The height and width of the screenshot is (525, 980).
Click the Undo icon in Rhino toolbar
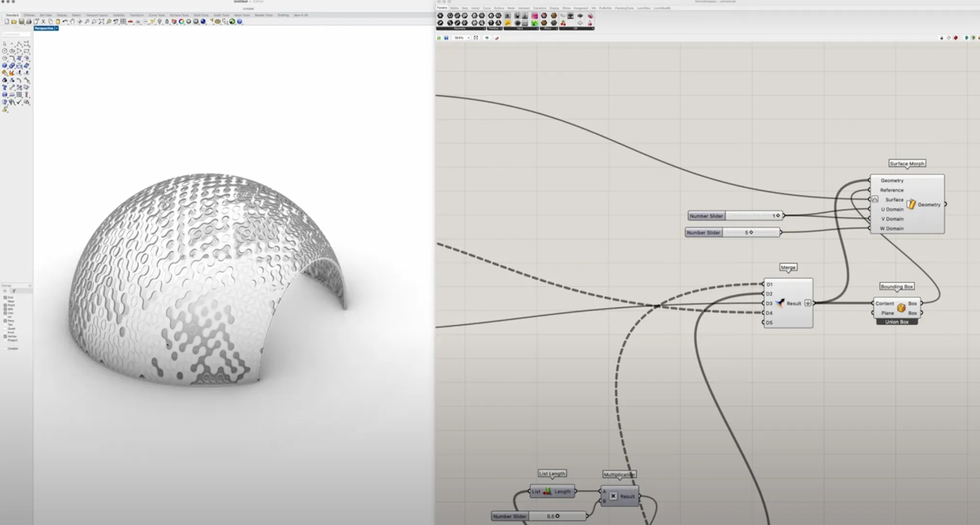(x=65, y=22)
